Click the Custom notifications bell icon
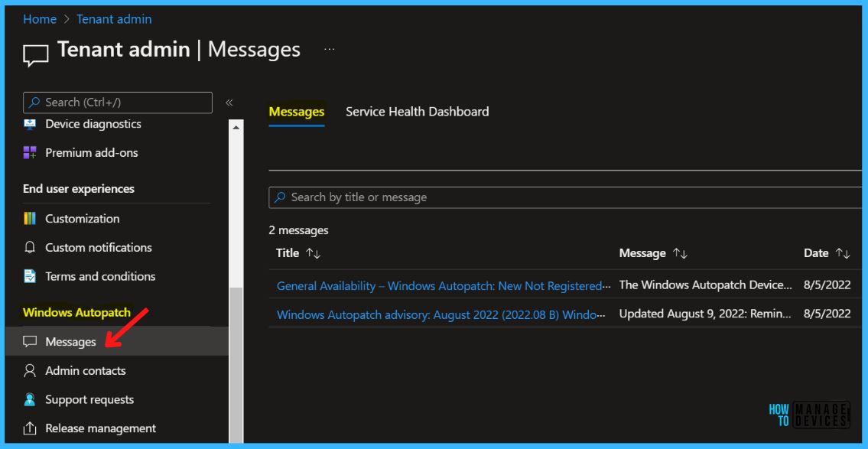 (x=30, y=248)
